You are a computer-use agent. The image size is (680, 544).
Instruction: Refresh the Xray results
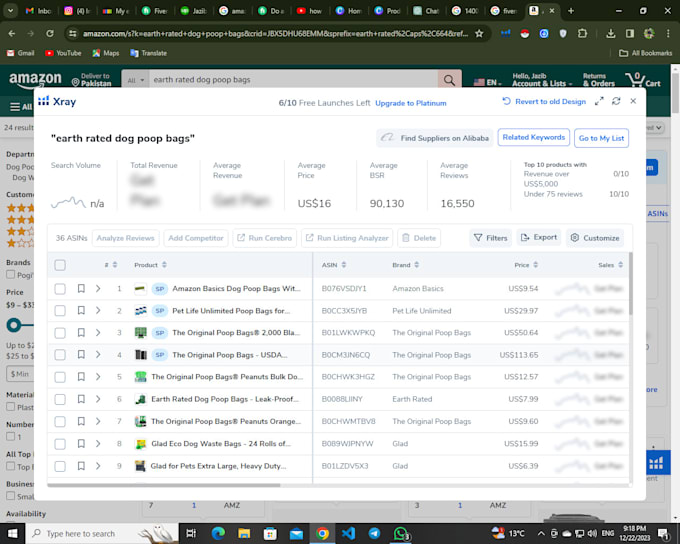[616, 101]
